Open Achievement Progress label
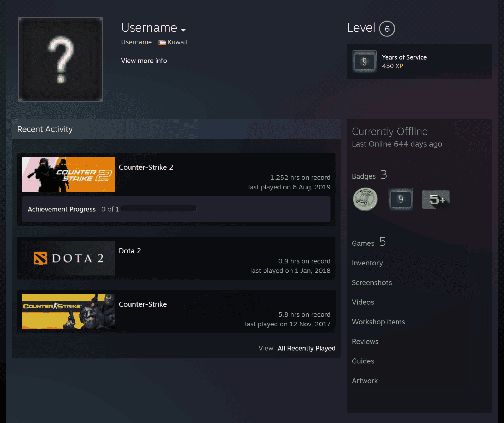 (x=62, y=209)
